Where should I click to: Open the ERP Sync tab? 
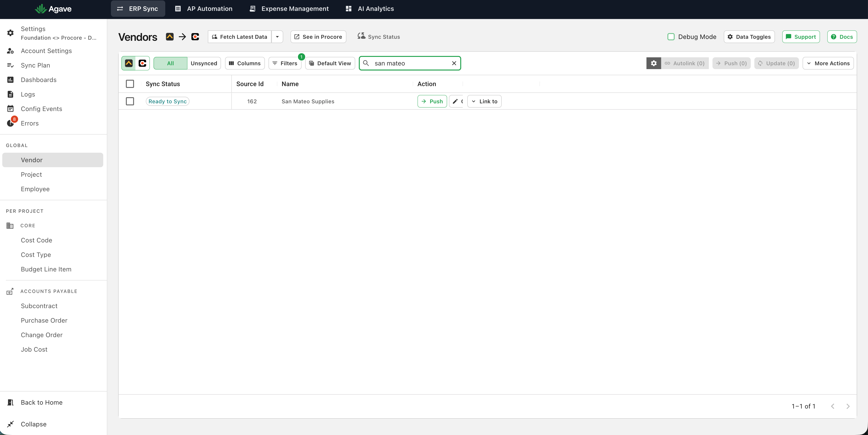click(x=138, y=9)
